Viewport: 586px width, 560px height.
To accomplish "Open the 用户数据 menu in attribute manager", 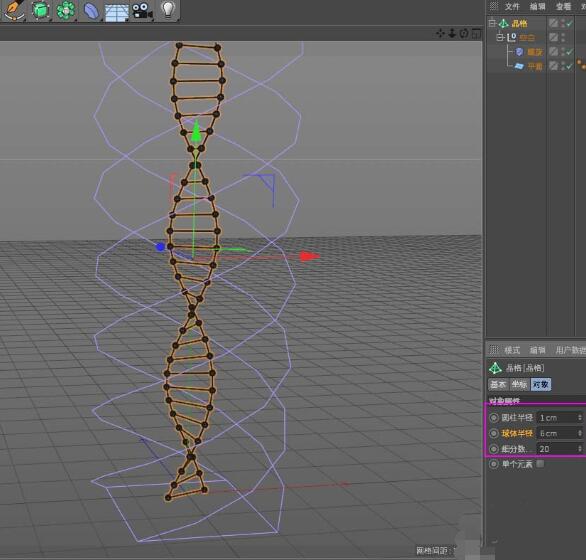I will point(570,350).
